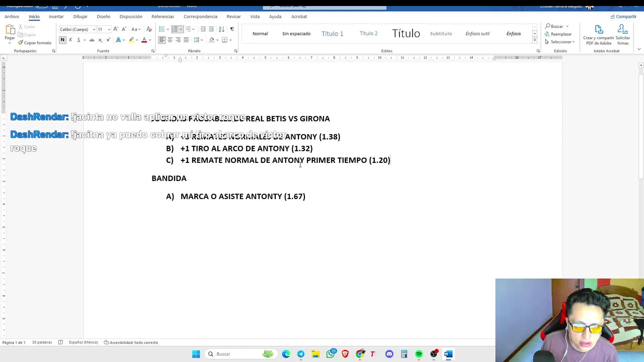This screenshot has height=362, width=644.
Task: Switch to the Diseño tab
Action: pos(103,17)
